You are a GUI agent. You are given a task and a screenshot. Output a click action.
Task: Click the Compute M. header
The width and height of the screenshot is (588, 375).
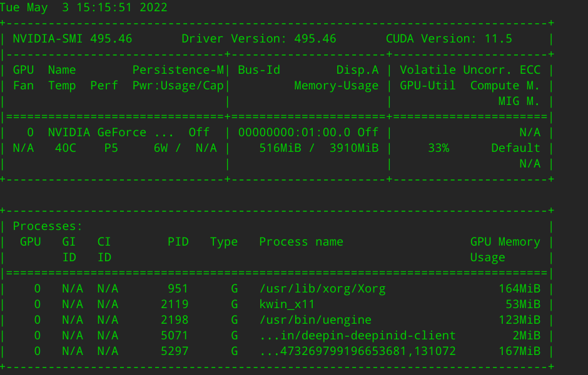(x=505, y=86)
